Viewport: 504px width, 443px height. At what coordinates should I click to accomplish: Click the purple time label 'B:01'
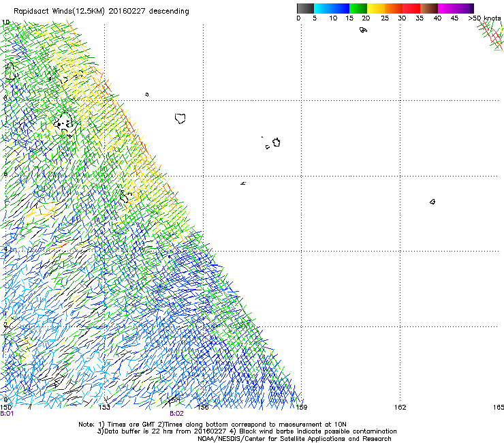[7, 414]
